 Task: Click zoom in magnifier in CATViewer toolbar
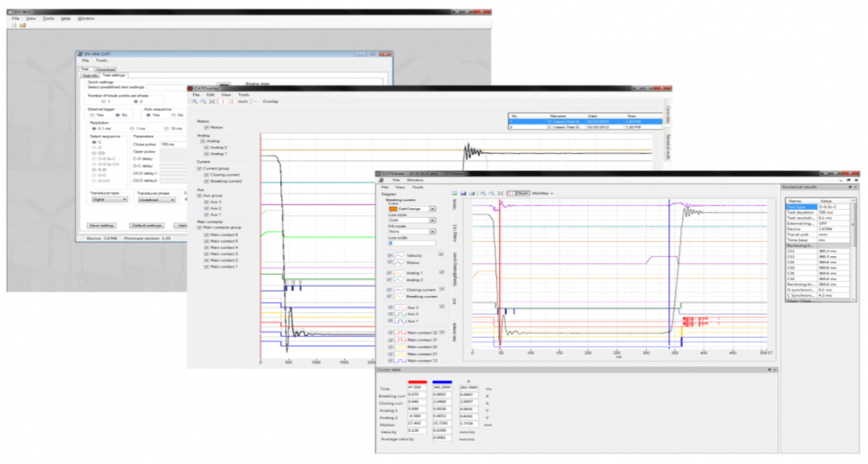[482, 193]
